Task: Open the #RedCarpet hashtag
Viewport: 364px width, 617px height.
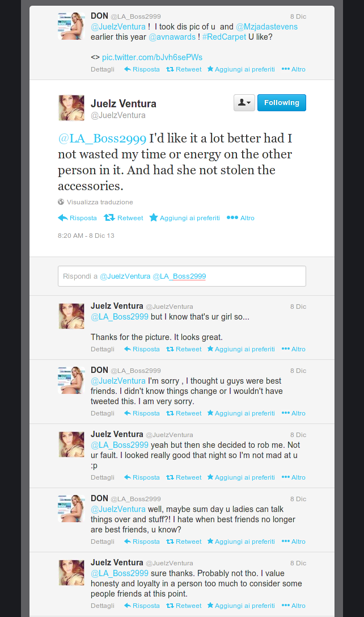Action: (224, 37)
